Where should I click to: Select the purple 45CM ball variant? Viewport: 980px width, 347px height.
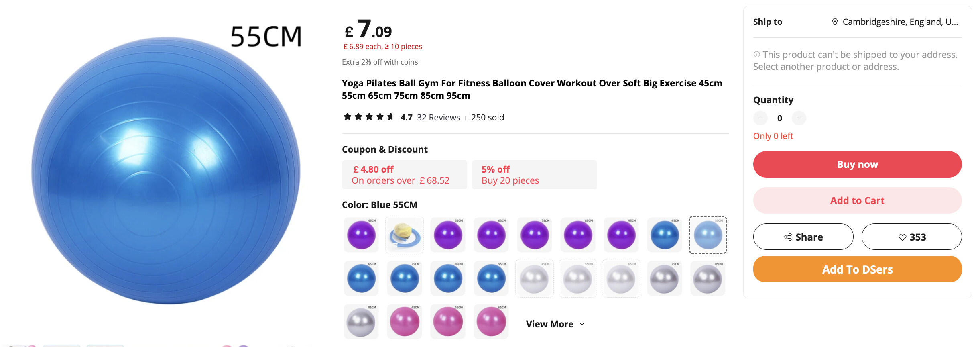(361, 235)
